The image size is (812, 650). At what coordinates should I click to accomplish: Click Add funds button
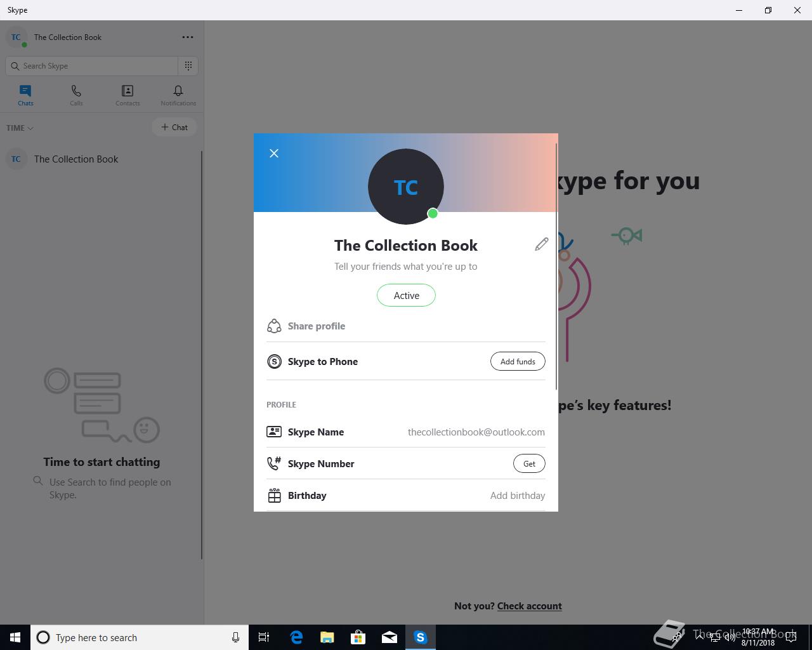tap(518, 361)
